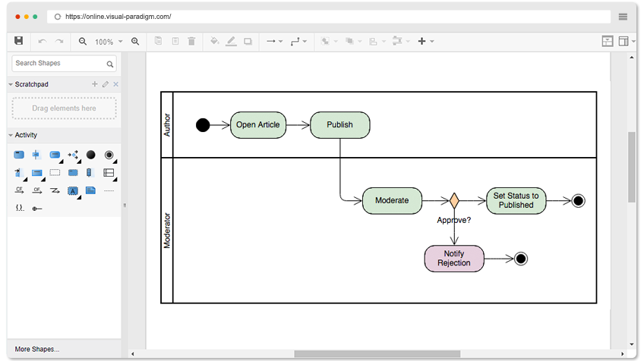Edit Scratchpad with the pencil icon
This screenshot has height=361, width=644.
(x=106, y=84)
